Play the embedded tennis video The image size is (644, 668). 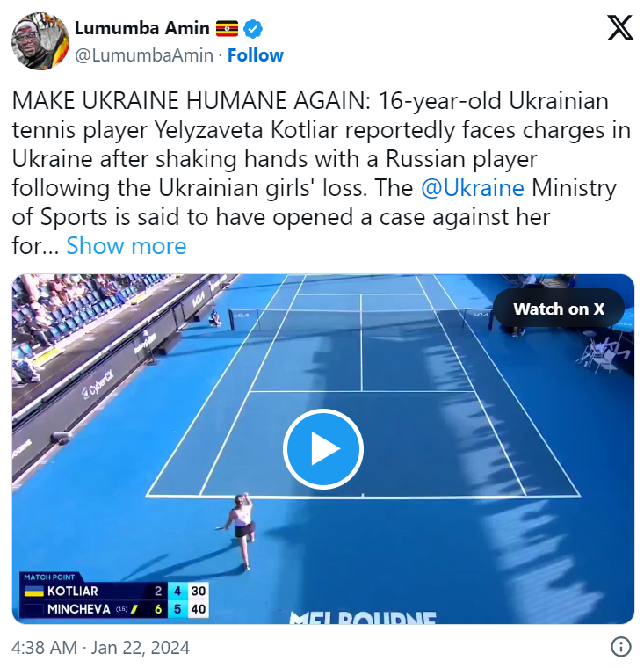pyautogui.click(x=322, y=448)
